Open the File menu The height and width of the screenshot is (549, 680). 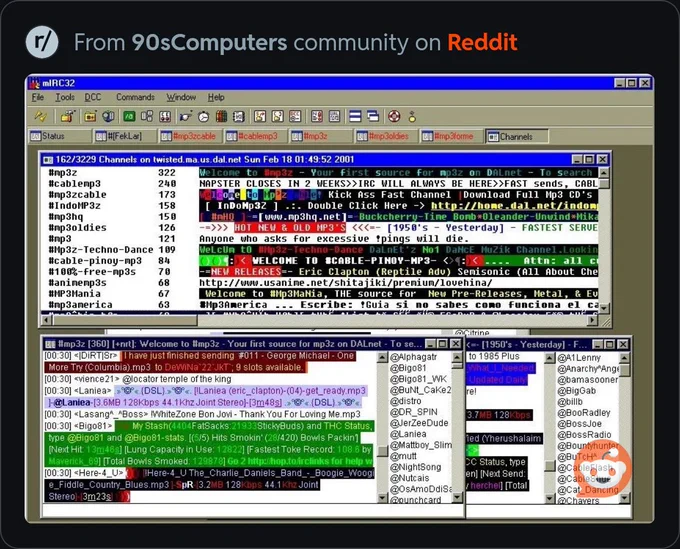(x=38, y=97)
